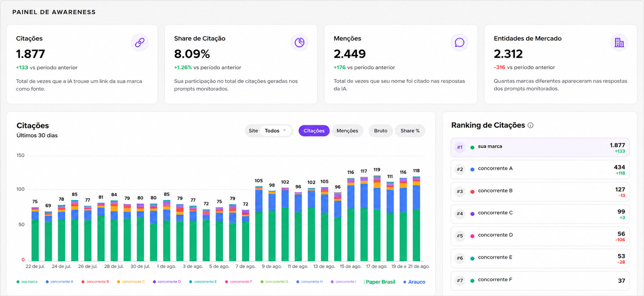Open info icon beside Ranking de Citações
Image resolution: width=644 pixels, height=296 pixels.
531,125
